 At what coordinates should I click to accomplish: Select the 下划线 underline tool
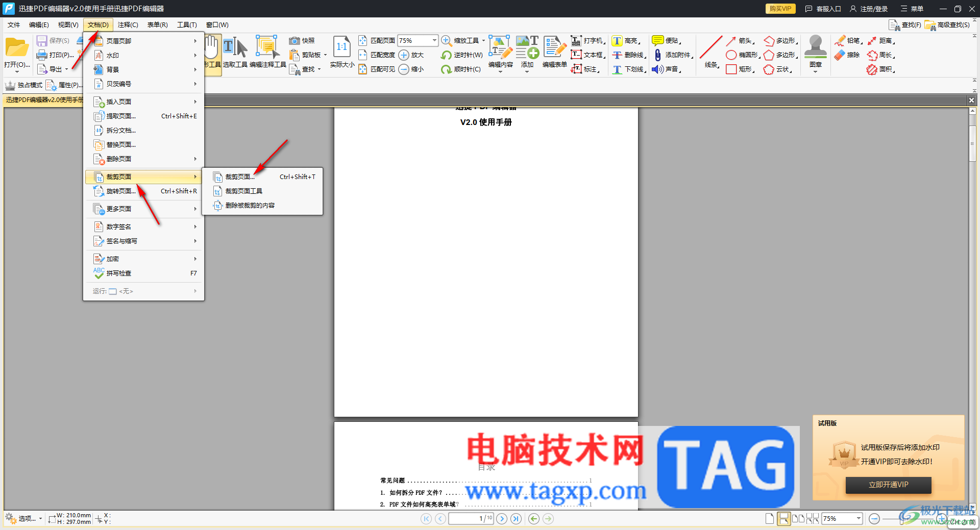pyautogui.click(x=629, y=69)
